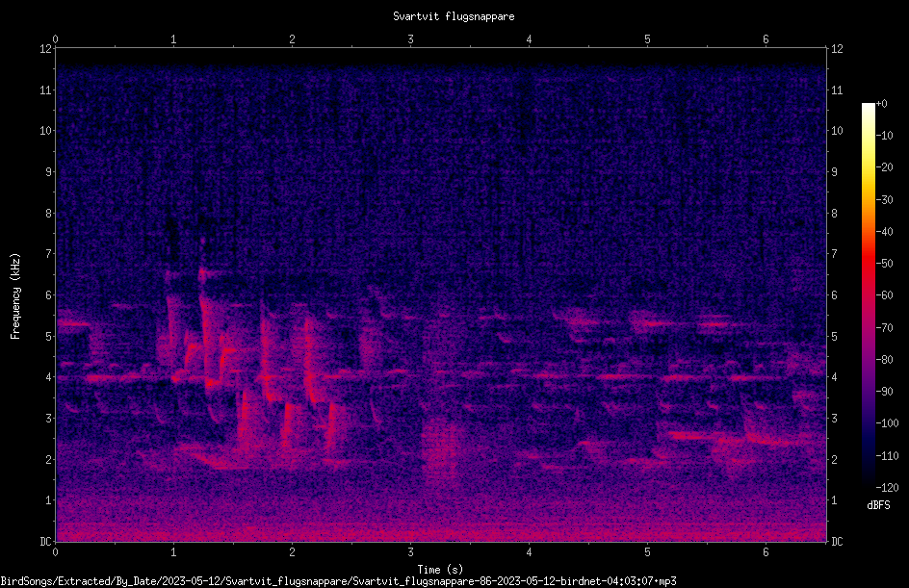This screenshot has height=588, width=909.
Task: Click the dBFS color scale bar
Action: tap(868, 294)
